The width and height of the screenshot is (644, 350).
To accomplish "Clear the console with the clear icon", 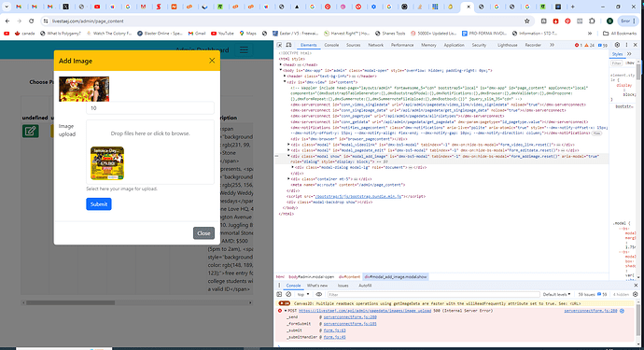I will pyautogui.click(x=288, y=294).
